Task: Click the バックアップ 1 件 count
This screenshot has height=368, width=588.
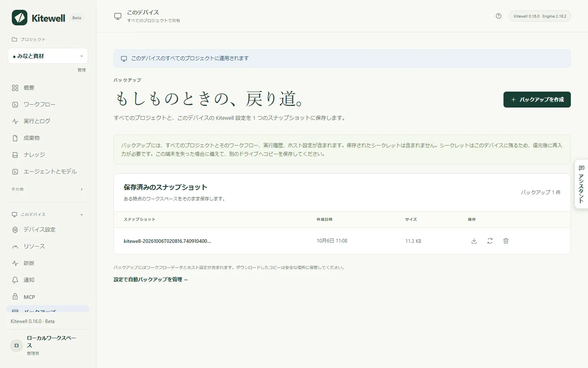Action: point(541,192)
